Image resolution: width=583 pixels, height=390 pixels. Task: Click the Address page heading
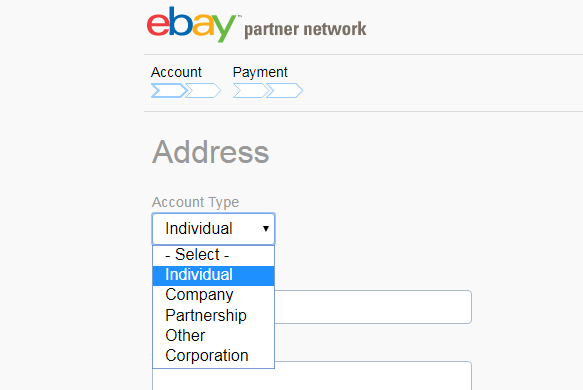tap(210, 152)
